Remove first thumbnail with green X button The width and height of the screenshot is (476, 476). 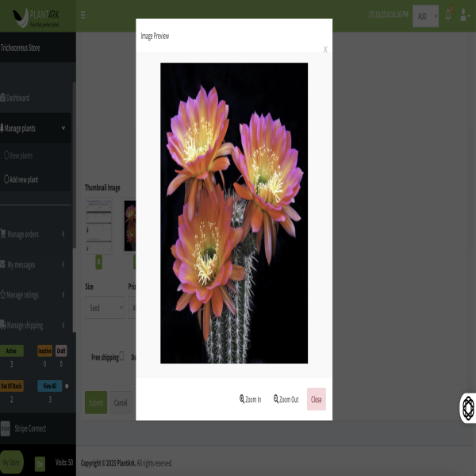click(x=98, y=262)
